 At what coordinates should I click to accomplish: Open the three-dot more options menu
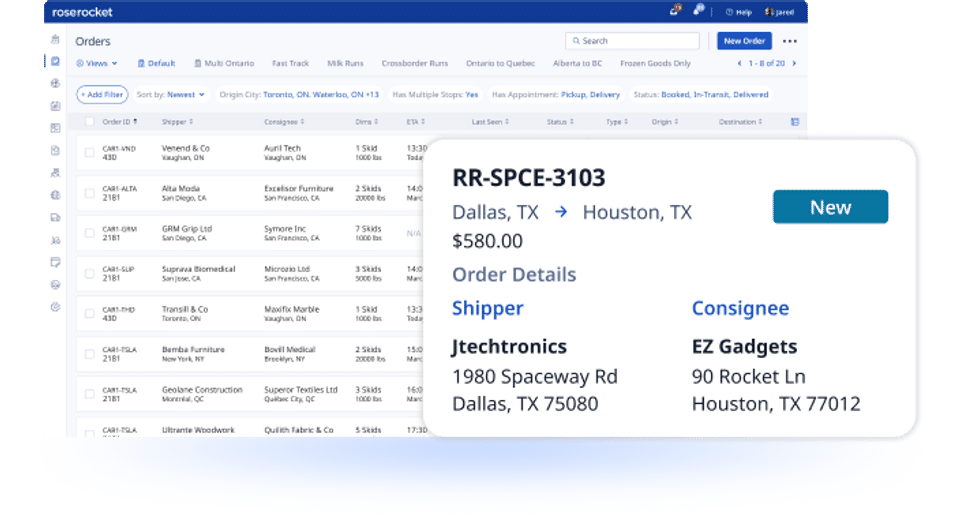pyautogui.click(x=790, y=41)
